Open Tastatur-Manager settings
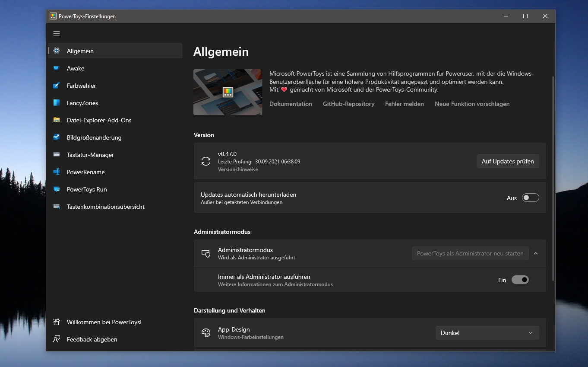The image size is (588, 367). click(115, 154)
